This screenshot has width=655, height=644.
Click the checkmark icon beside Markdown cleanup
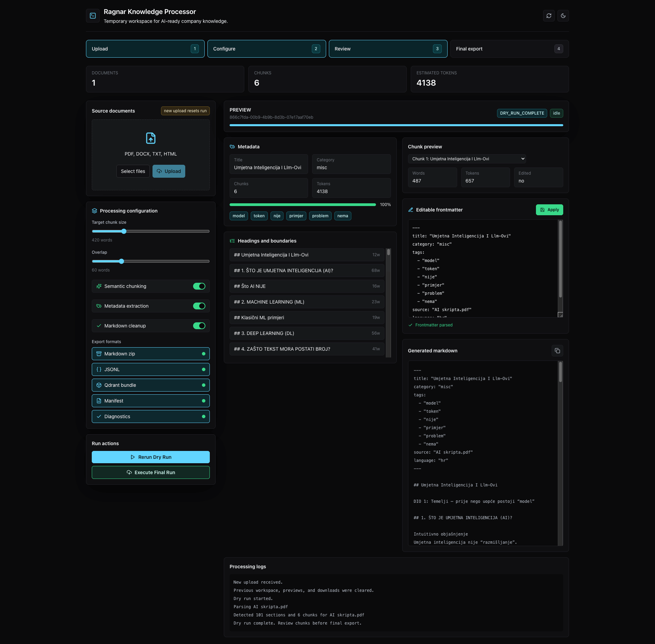coord(99,326)
